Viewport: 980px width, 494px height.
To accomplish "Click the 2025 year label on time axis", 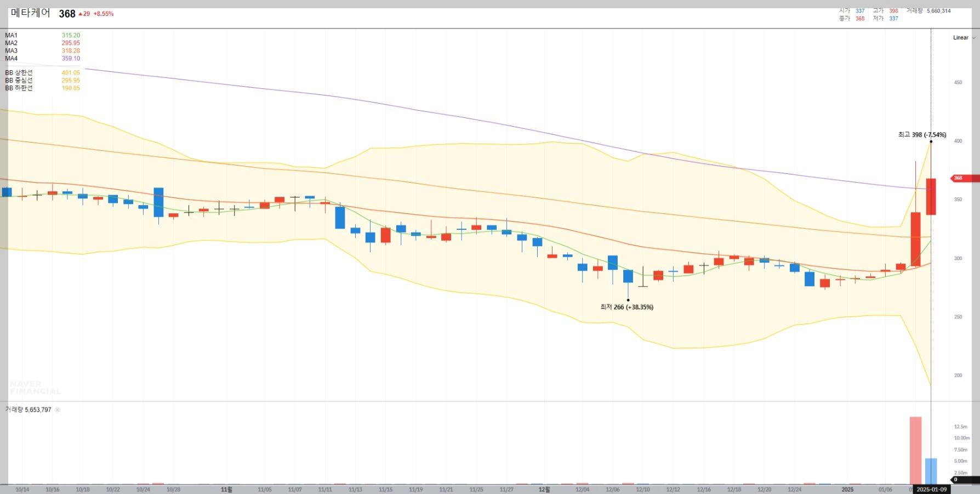I will (847, 490).
